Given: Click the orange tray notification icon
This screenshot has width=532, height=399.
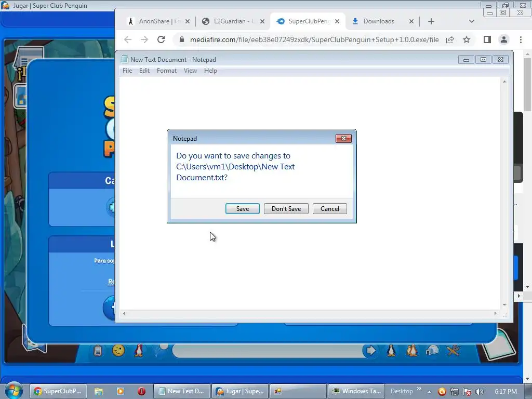Looking at the screenshot, I should coord(442,392).
